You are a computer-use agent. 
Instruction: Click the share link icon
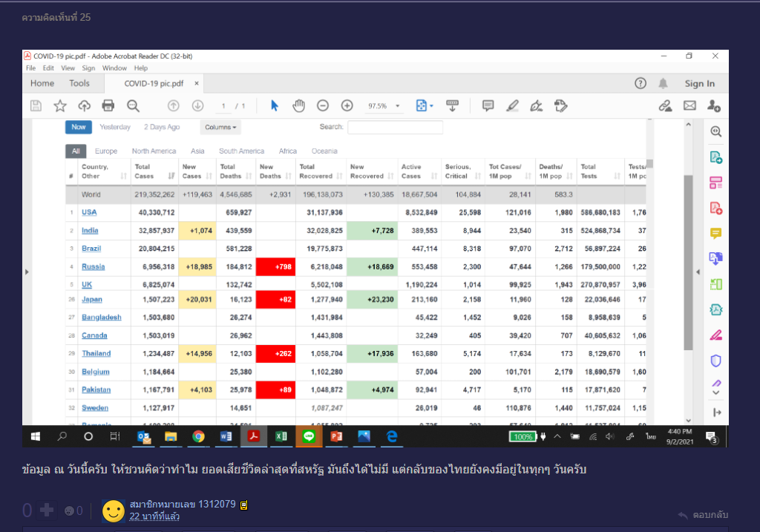tap(666, 105)
